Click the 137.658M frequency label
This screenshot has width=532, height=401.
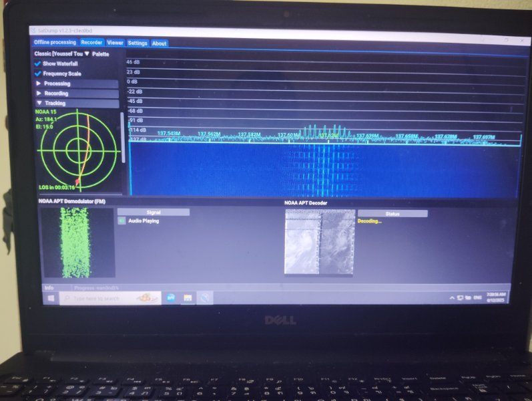pos(407,136)
